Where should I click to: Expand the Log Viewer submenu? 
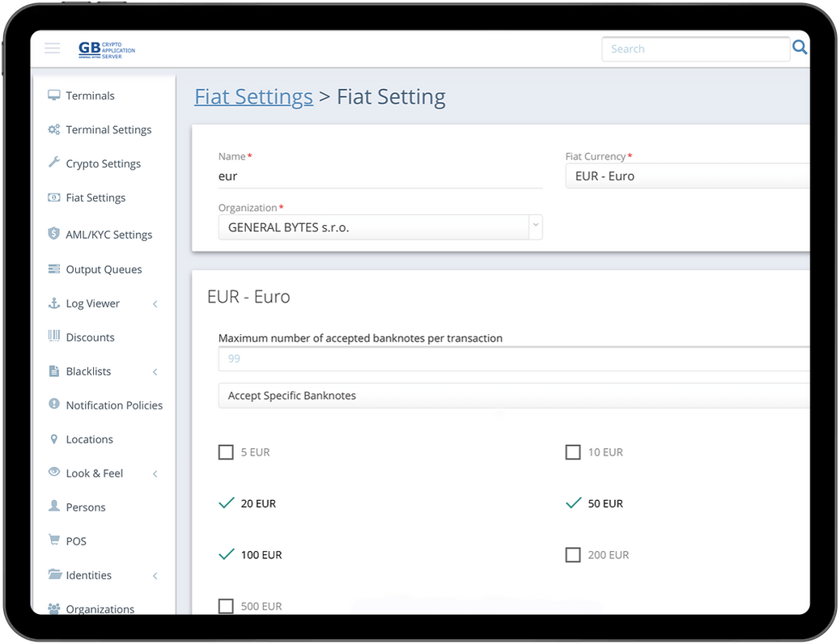(155, 304)
